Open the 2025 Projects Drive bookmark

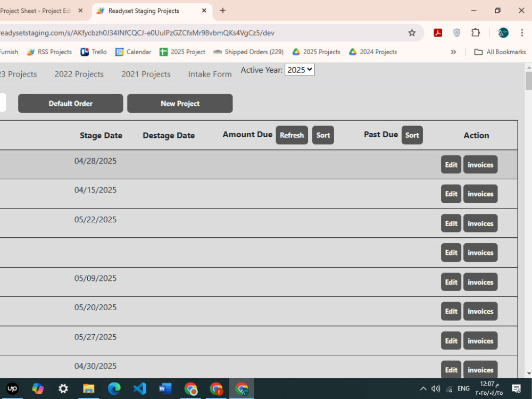coord(316,52)
